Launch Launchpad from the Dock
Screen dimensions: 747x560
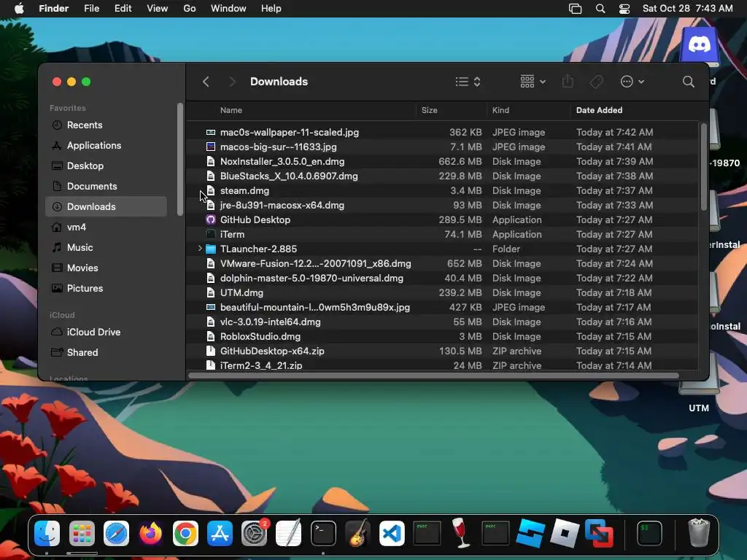[x=82, y=533]
